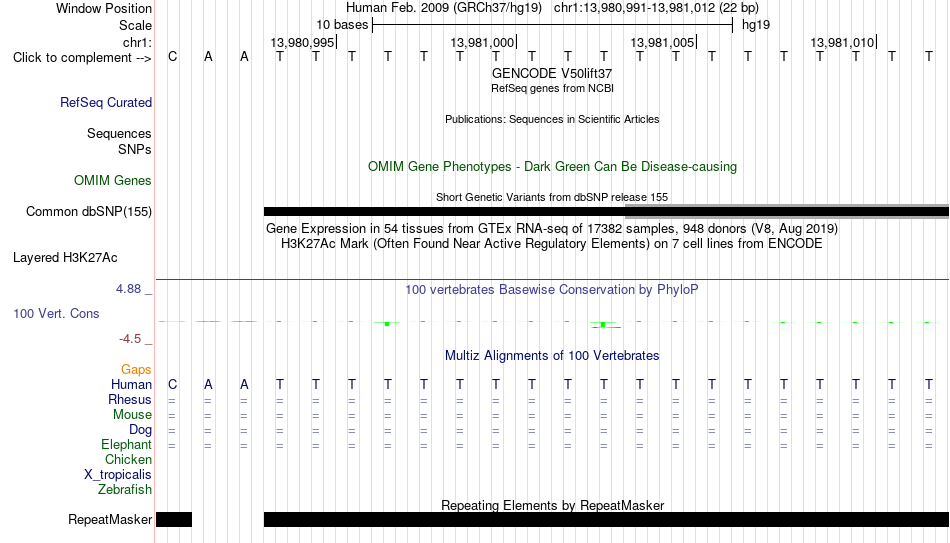Click the 4.88 PhyloP upper scale value
The height and width of the screenshot is (543, 950).
click(128, 289)
